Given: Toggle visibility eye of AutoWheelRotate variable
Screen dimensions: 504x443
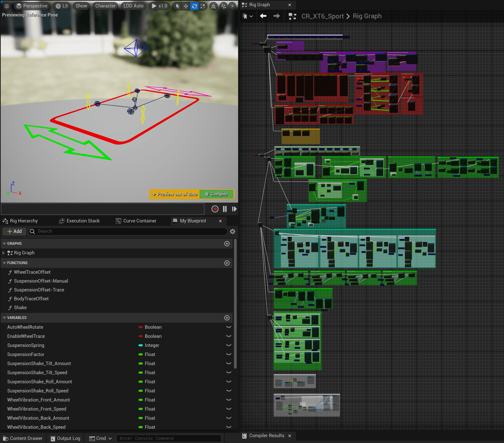Looking at the screenshot, I should [229, 327].
